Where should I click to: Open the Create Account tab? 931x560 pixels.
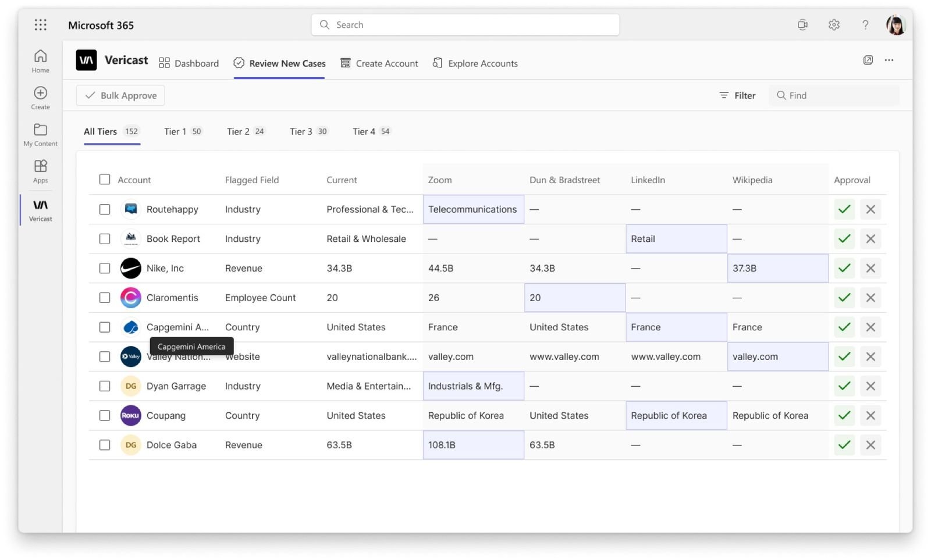(x=379, y=63)
